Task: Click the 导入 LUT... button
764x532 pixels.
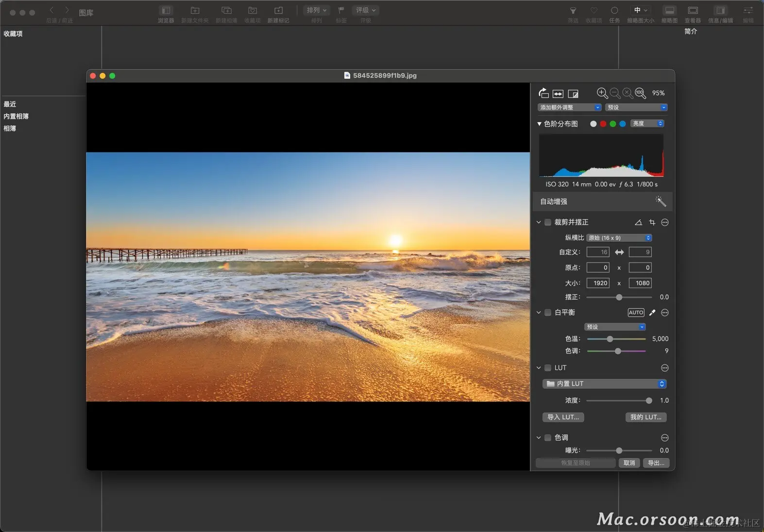Action: click(563, 417)
